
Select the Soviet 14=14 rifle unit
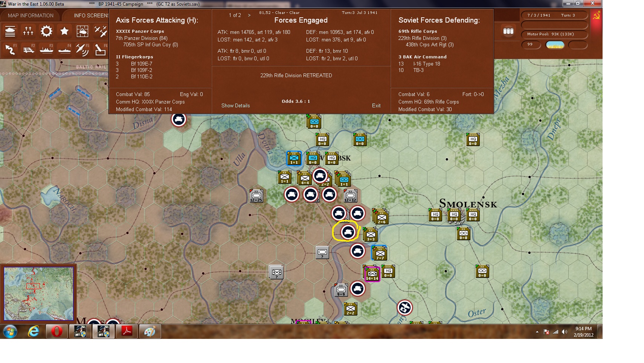pyautogui.click(x=372, y=274)
